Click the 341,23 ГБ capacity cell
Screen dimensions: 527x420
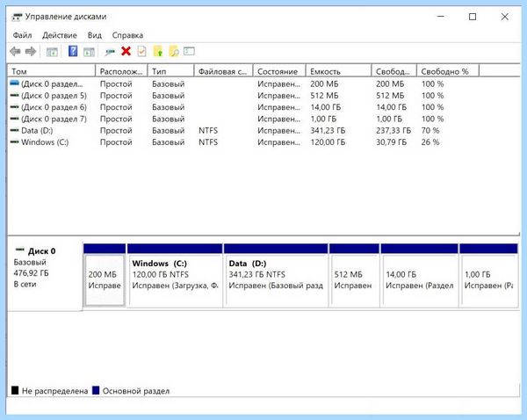[x=328, y=130]
